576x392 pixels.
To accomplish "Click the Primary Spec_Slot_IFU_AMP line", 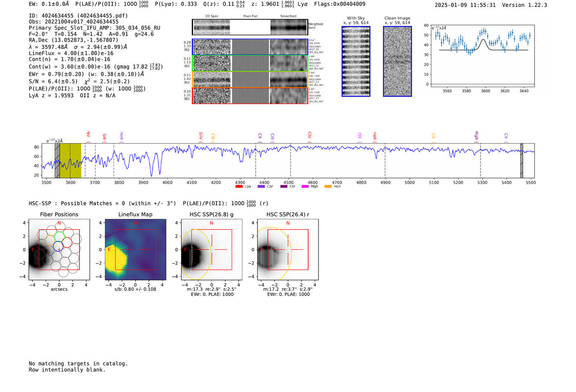I will tap(95, 28).
